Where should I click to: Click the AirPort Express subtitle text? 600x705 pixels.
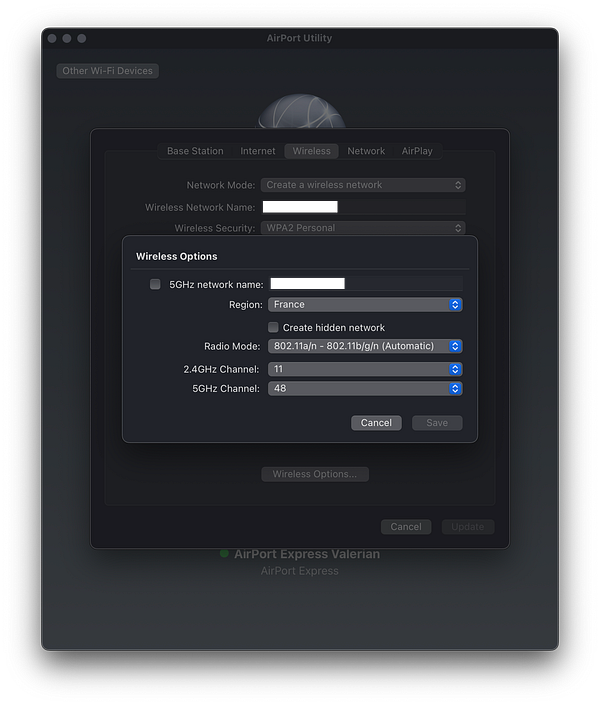[300, 571]
